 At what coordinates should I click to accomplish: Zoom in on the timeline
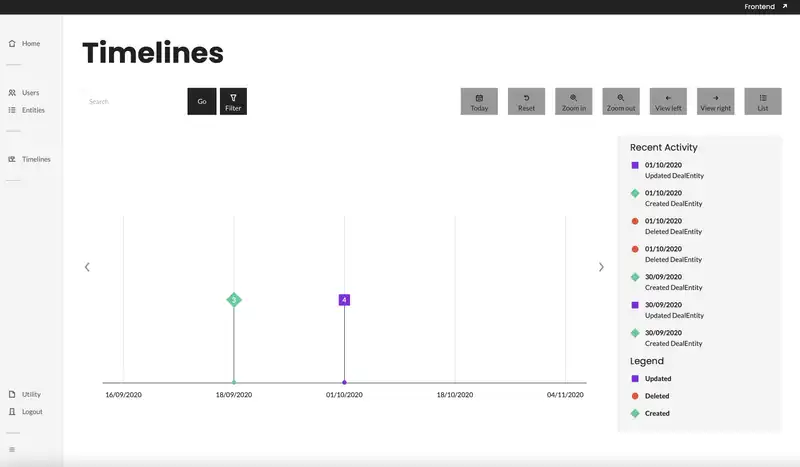point(574,101)
